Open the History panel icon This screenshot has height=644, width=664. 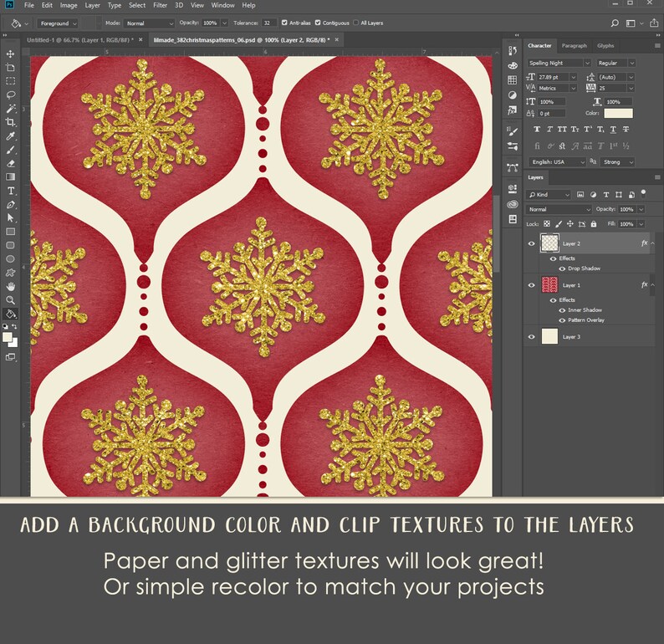(513, 51)
